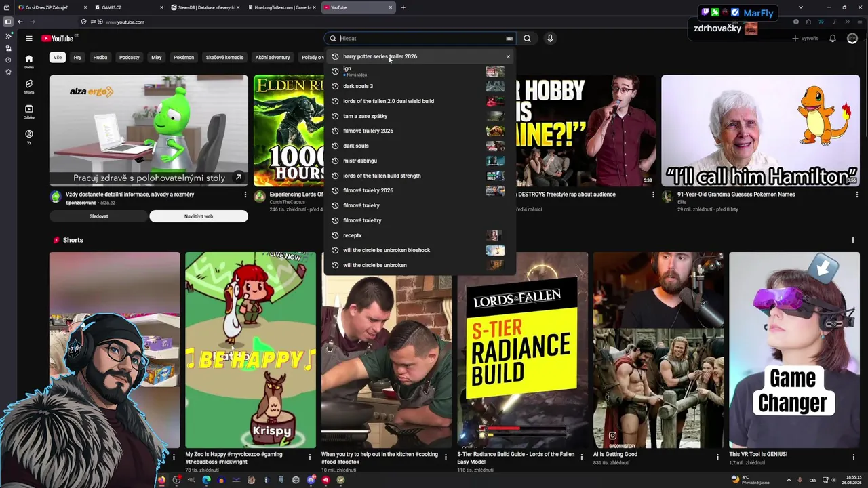The image size is (868, 488).
Task: Click the Vytvořit create button
Action: 805,39
